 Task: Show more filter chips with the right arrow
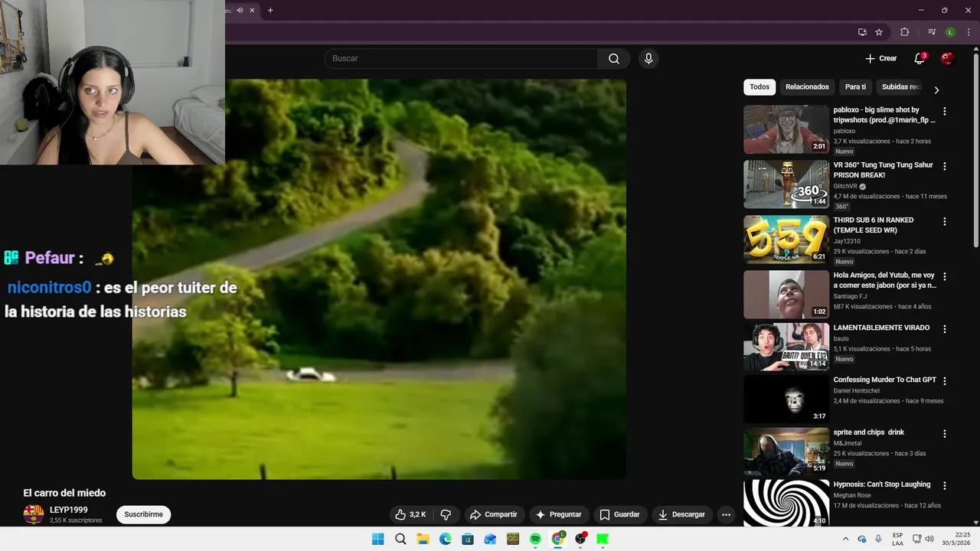[x=936, y=90]
